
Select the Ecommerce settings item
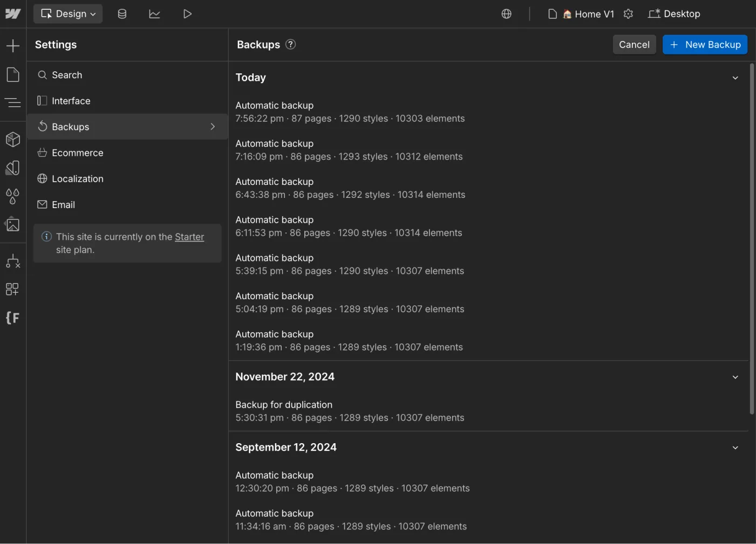(77, 153)
